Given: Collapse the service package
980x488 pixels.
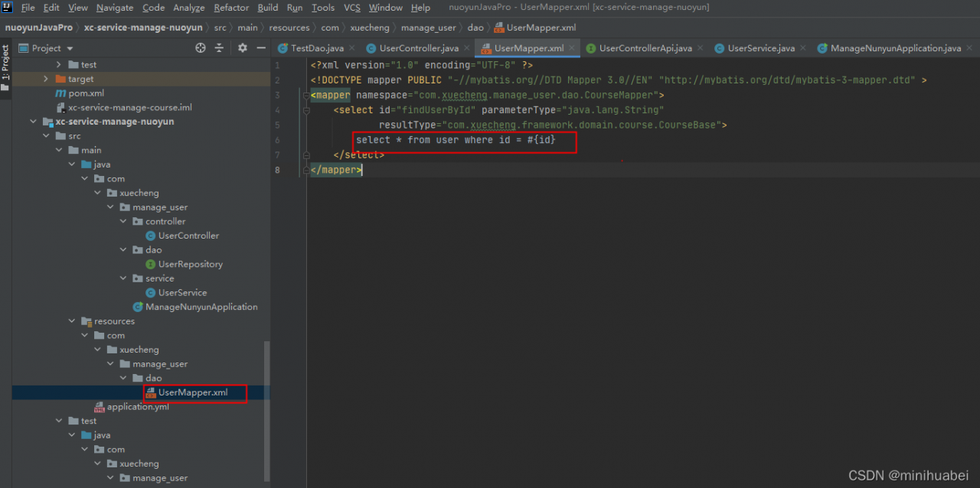Looking at the screenshot, I should click(x=124, y=278).
